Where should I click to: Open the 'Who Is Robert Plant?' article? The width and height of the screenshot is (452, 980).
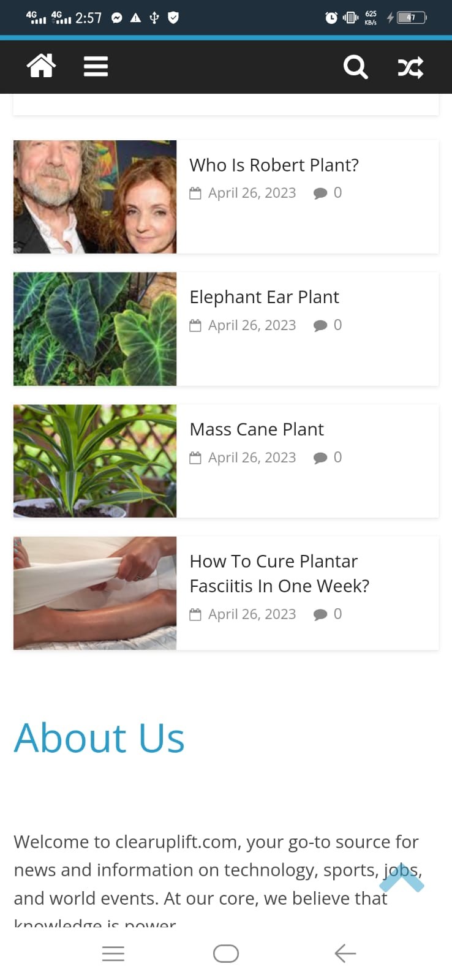click(x=274, y=165)
